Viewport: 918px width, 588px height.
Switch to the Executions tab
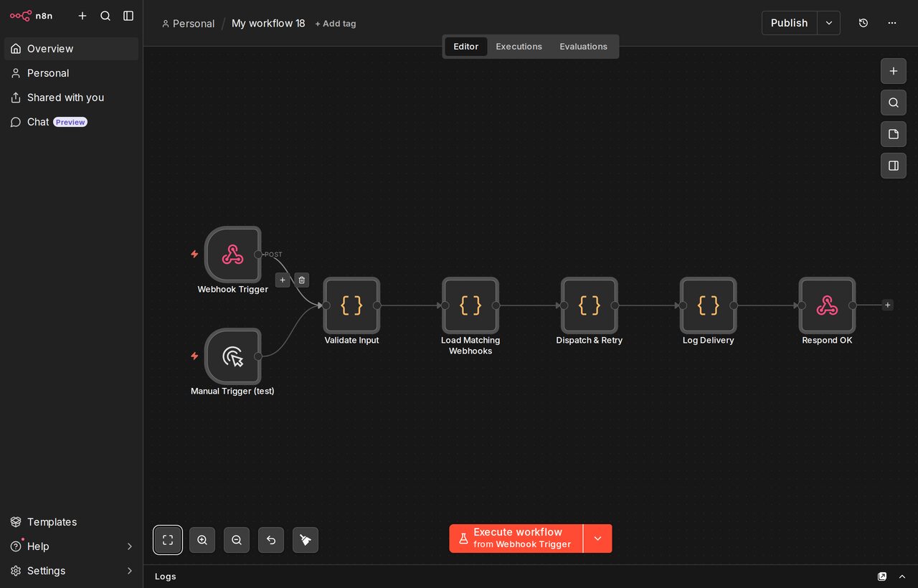tap(519, 47)
